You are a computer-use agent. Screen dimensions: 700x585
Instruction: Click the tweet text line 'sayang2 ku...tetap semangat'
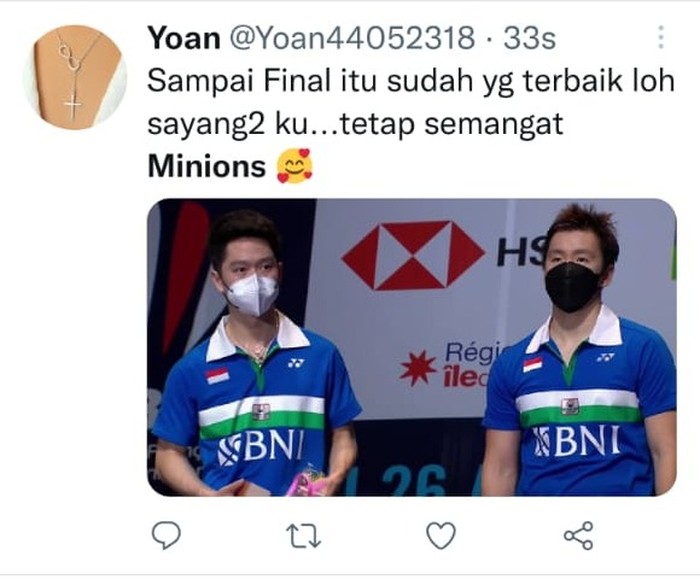coord(355,124)
